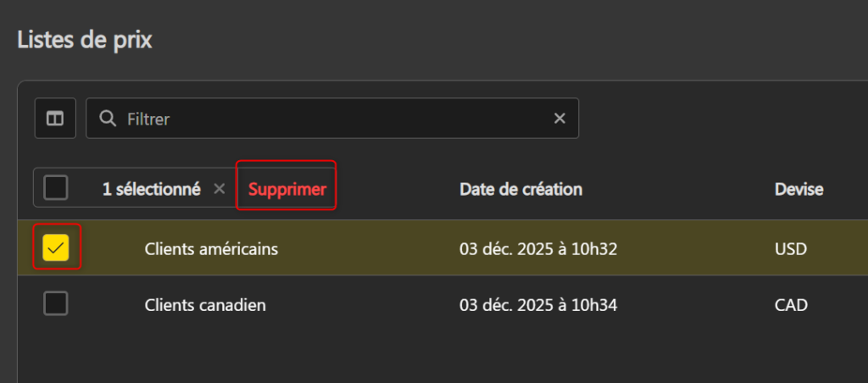Sort by the Date de création column header
The height and width of the screenshot is (383, 868).
pos(520,189)
